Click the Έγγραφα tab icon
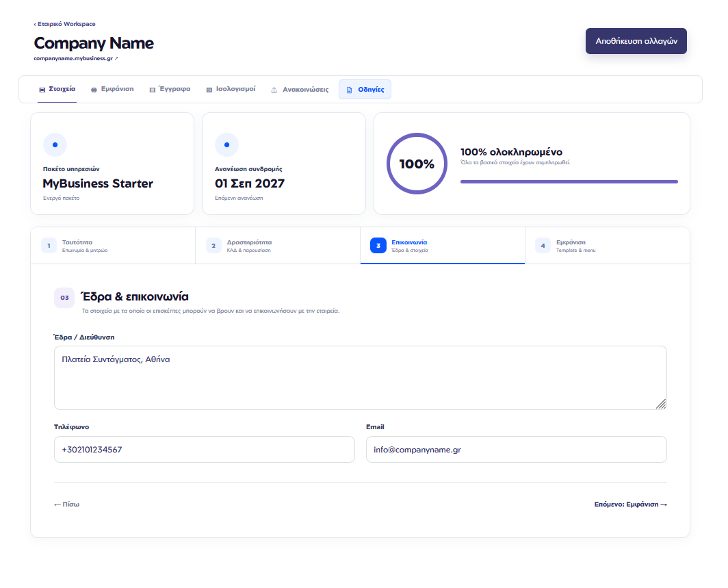 click(x=153, y=90)
